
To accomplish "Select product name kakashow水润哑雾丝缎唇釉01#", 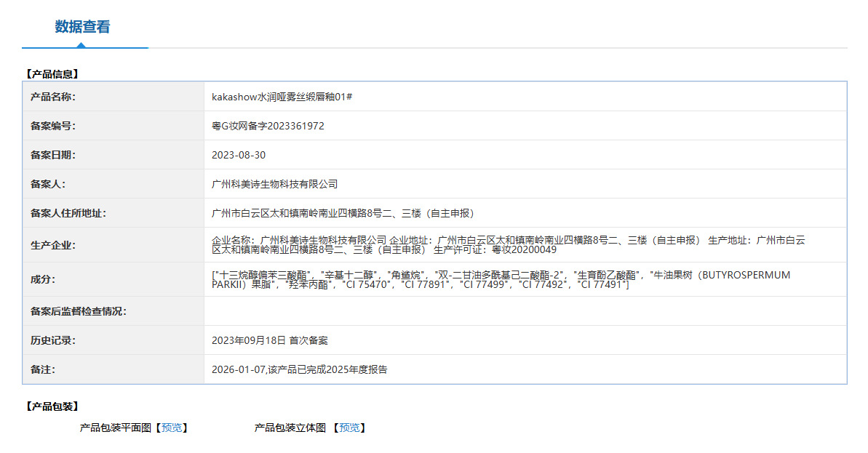I will [282, 97].
